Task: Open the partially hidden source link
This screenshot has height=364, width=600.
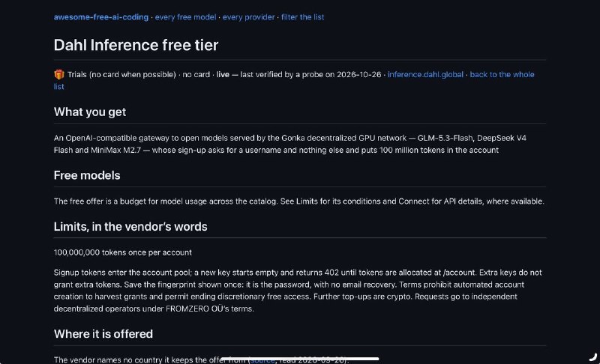Action: 262,360
